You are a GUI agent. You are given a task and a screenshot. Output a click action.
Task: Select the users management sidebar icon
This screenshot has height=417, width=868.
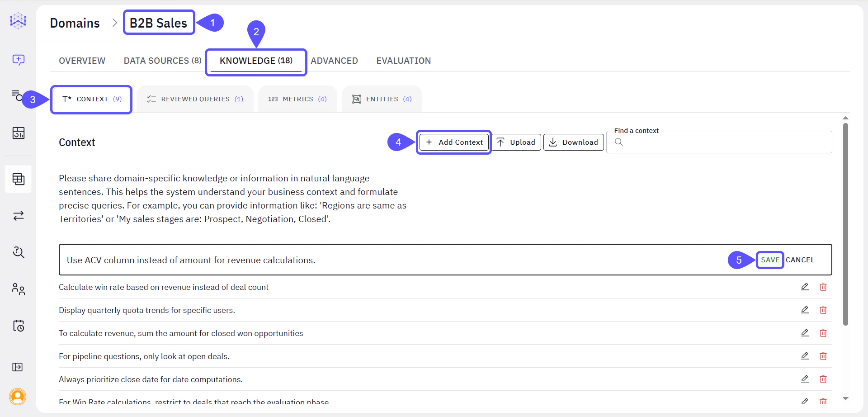[x=18, y=289]
